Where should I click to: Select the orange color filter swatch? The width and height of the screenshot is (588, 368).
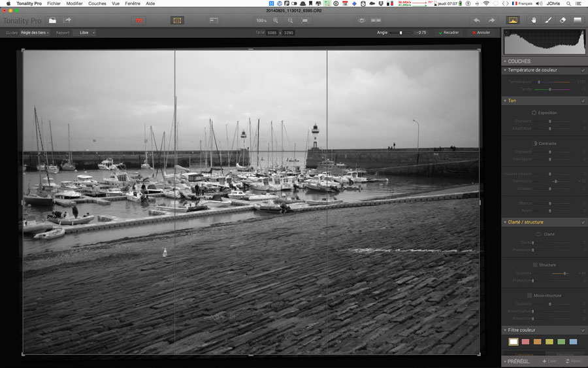tap(538, 342)
